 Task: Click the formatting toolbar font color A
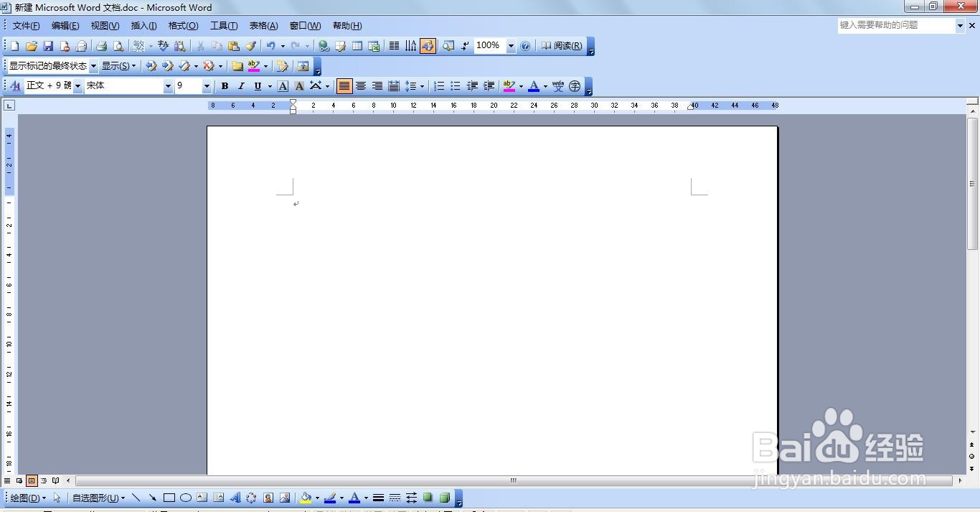click(533, 86)
